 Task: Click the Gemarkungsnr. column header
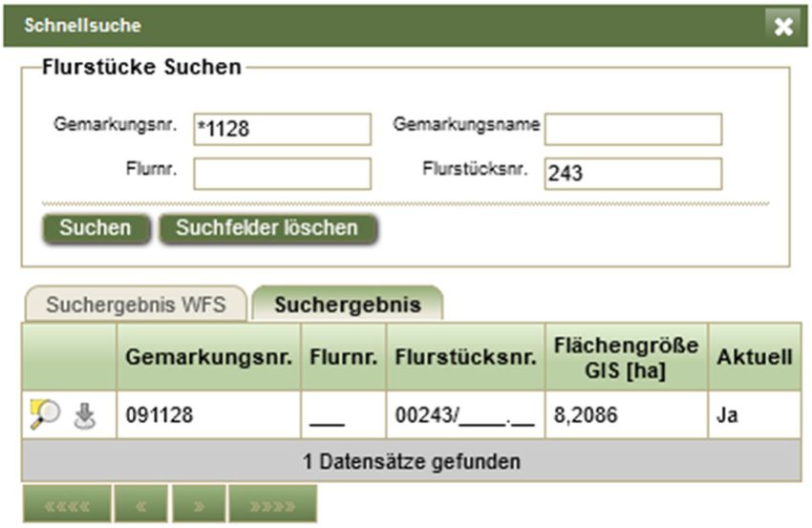coord(208,357)
